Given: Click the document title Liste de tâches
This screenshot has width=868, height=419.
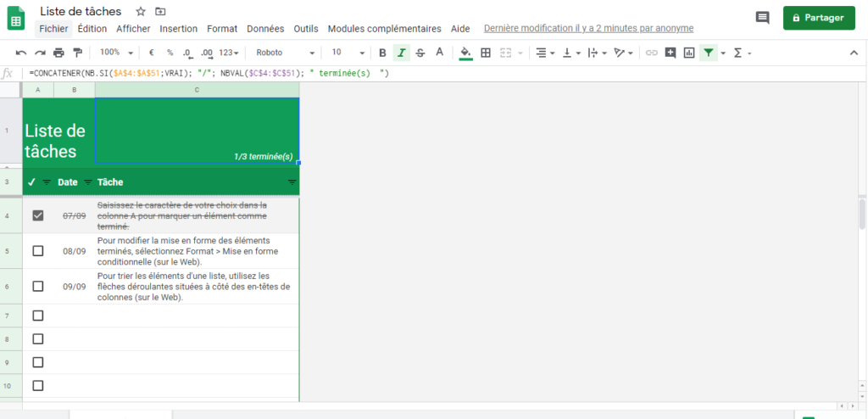Looking at the screenshot, I should click(81, 12).
